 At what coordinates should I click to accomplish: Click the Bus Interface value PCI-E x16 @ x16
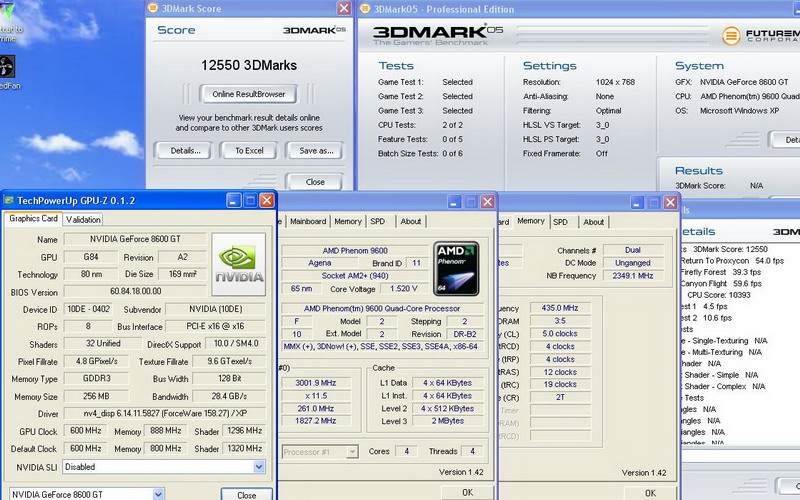pos(215,326)
